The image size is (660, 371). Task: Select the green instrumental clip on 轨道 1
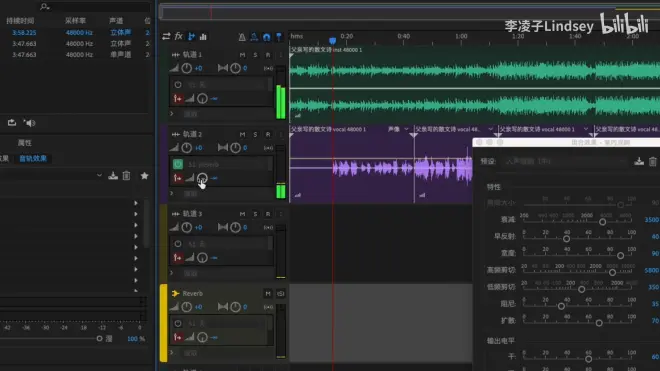tap(475, 86)
